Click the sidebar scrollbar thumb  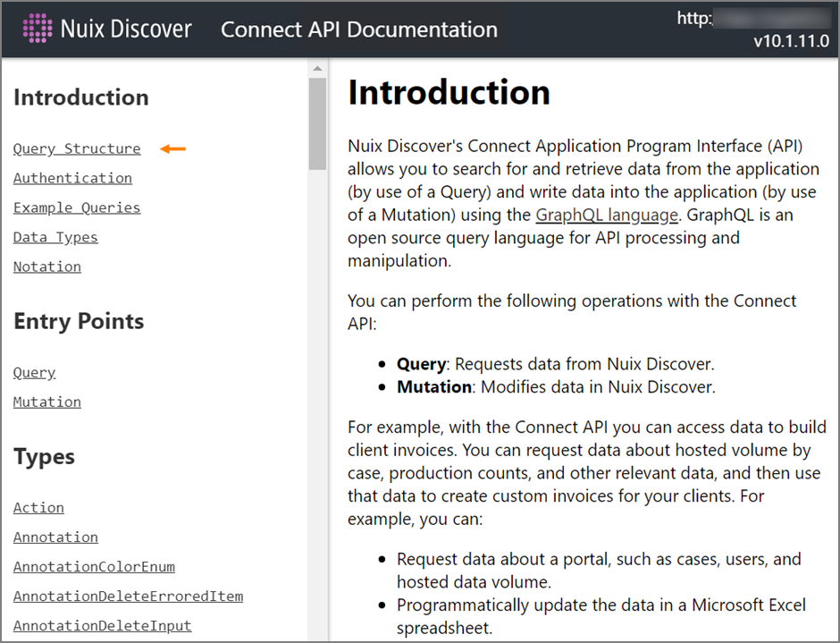tap(317, 125)
